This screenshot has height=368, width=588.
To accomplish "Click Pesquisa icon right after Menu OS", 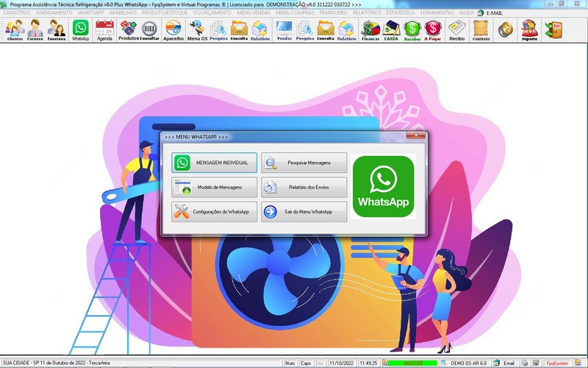I will (x=218, y=30).
